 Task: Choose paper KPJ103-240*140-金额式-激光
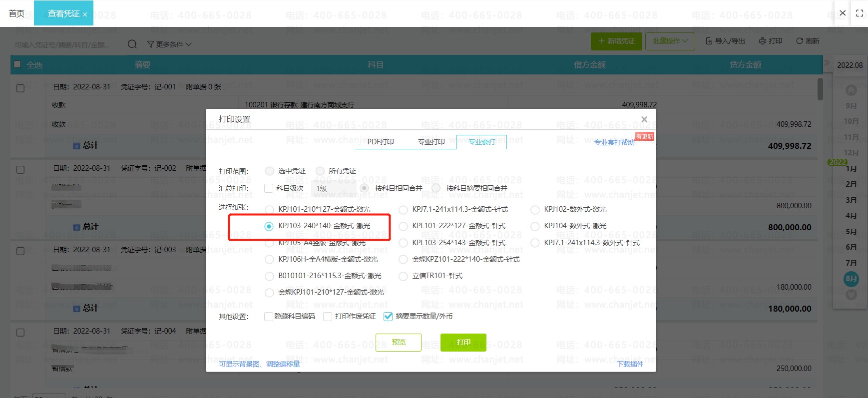pyautogui.click(x=269, y=226)
